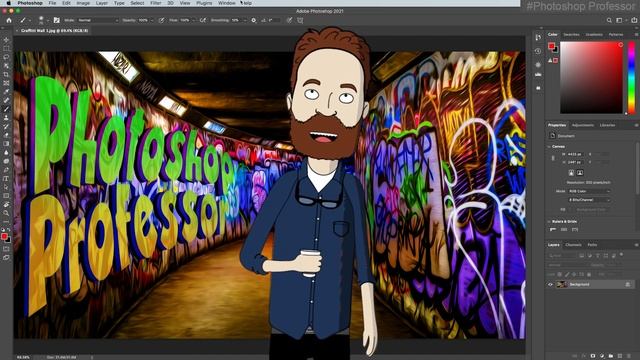
Task: Set canvas orientation to landscape
Action: pos(580,173)
